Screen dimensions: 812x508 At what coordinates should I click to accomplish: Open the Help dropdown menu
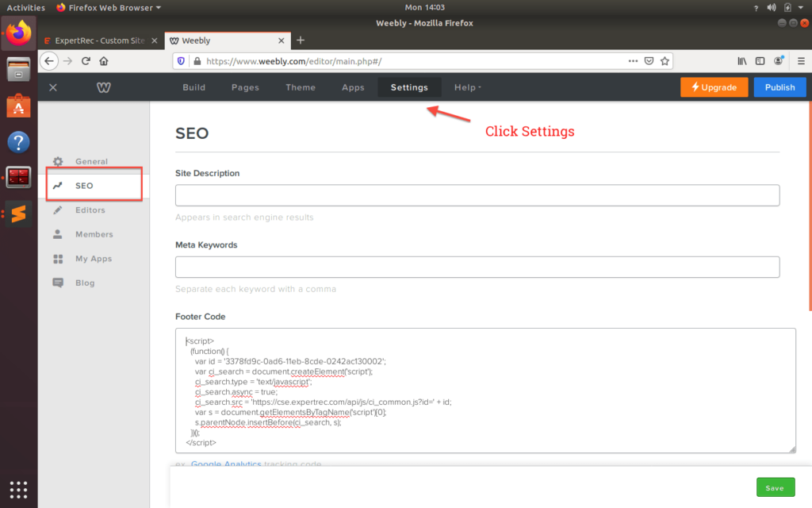tap(467, 87)
